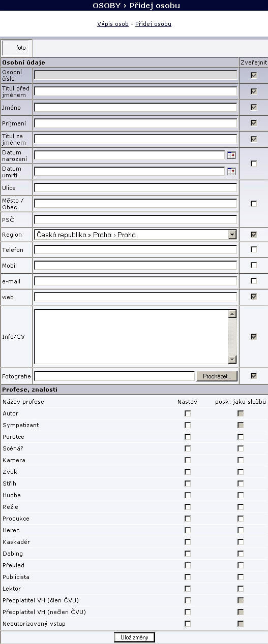Tick Nastav checkbox for Herec
This screenshot has height=644, width=268.
(x=188, y=530)
